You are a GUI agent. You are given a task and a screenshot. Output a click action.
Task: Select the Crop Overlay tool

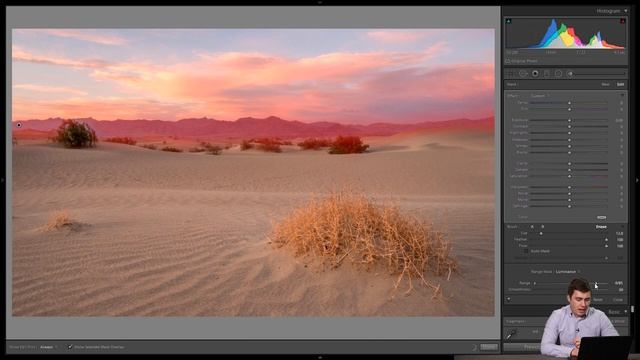point(510,74)
